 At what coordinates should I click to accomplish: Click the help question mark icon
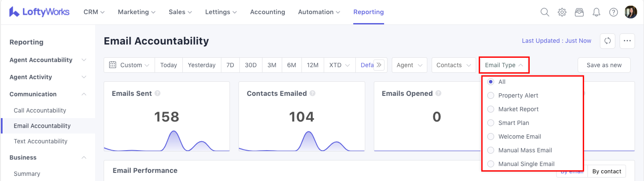tap(613, 12)
